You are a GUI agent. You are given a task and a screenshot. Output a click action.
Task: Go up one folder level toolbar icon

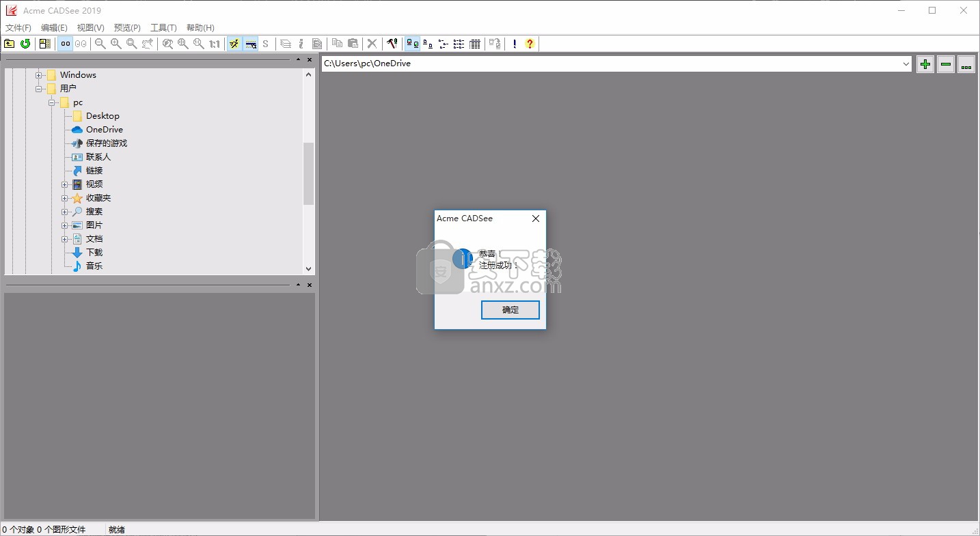pyautogui.click(x=9, y=44)
